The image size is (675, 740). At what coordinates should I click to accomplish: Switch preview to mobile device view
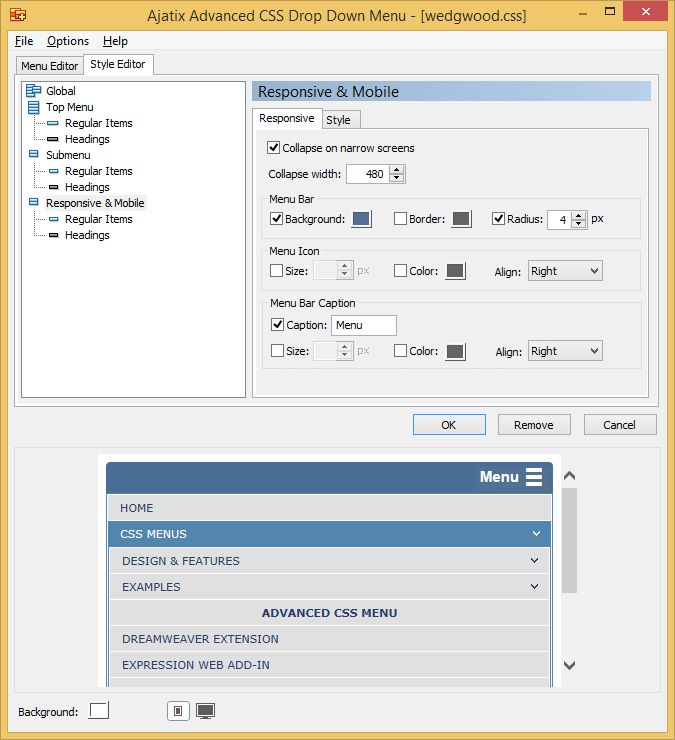pos(178,711)
